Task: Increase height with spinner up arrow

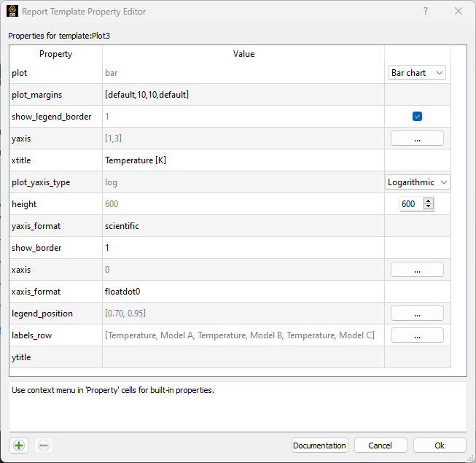Action: (429, 201)
